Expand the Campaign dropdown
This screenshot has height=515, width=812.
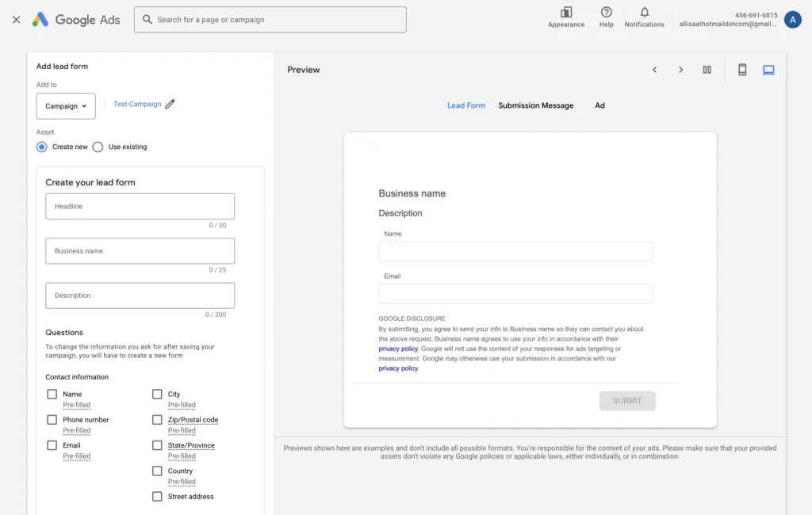[66, 106]
